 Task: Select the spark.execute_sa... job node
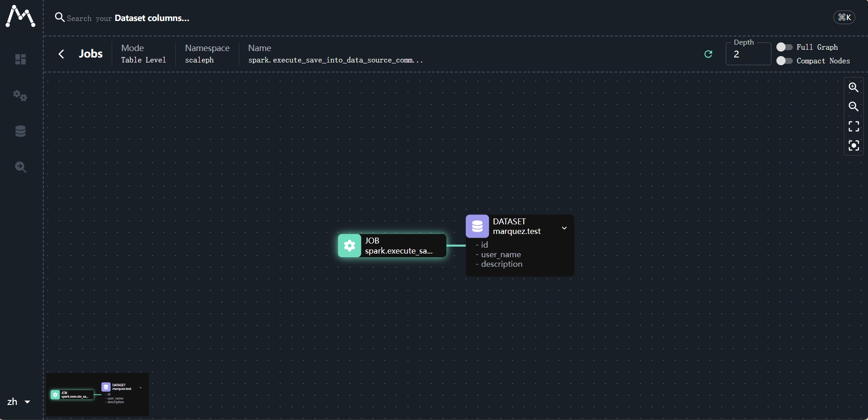pyautogui.click(x=392, y=246)
